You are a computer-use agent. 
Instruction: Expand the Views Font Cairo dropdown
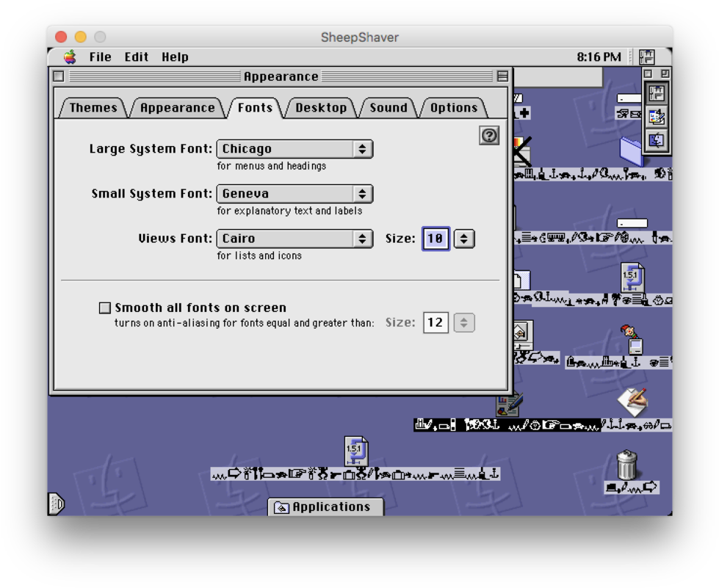(295, 239)
